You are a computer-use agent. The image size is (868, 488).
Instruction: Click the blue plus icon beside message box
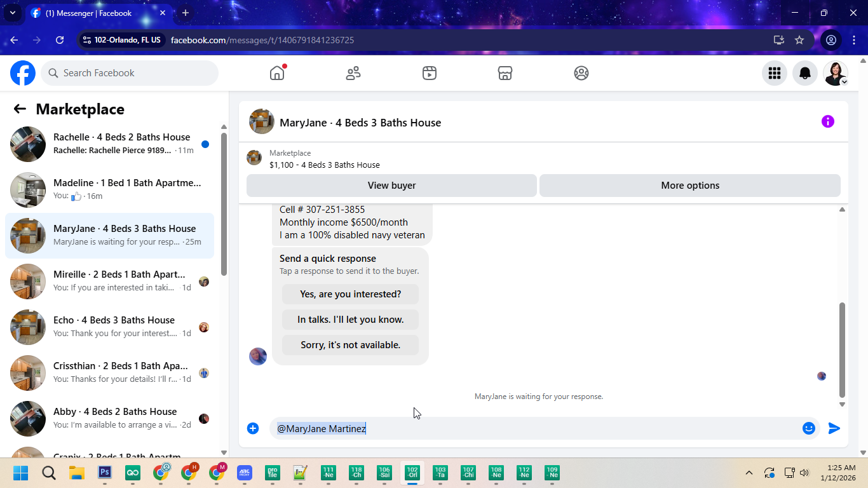click(x=253, y=428)
